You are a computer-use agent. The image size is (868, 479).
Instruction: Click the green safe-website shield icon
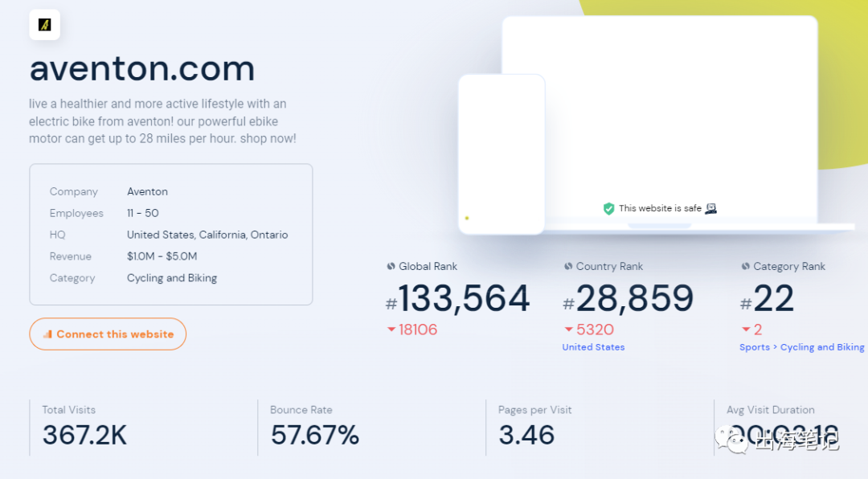(608, 209)
